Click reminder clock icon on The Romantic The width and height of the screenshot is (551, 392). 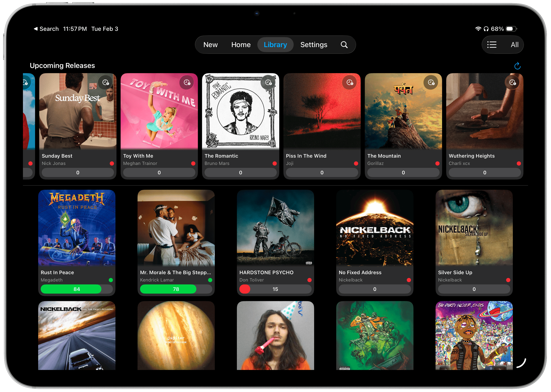pos(268,83)
